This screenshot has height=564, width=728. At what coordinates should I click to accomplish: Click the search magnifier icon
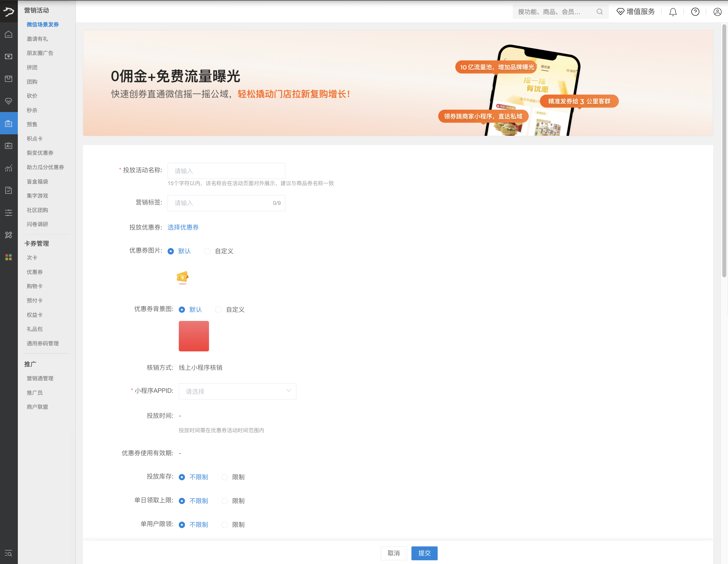click(x=599, y=12)
